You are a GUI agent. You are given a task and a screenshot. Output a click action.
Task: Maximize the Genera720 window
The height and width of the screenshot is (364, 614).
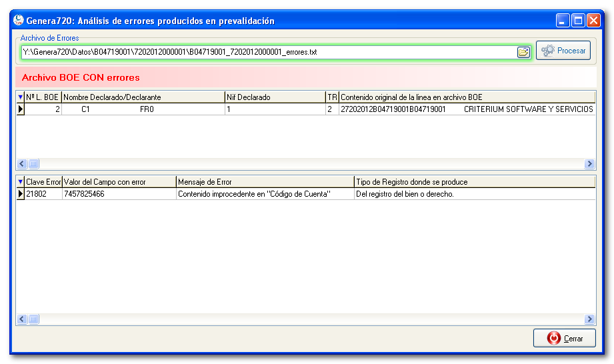click(x=578, y=21)
